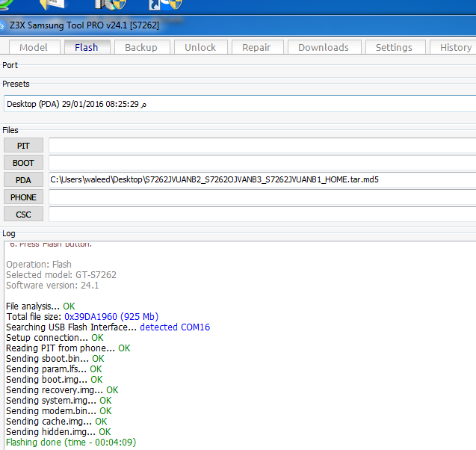Click the CSC file button

click(23, 215)
